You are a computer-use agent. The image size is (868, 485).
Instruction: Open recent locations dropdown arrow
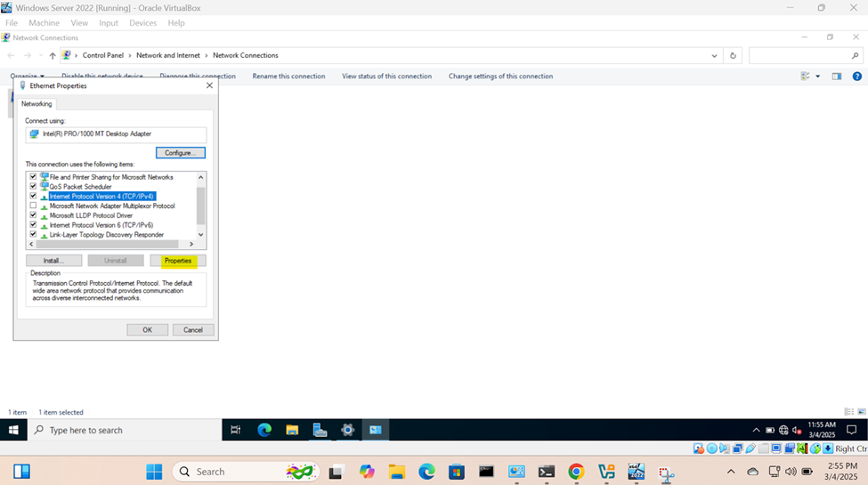click(40, 55)
